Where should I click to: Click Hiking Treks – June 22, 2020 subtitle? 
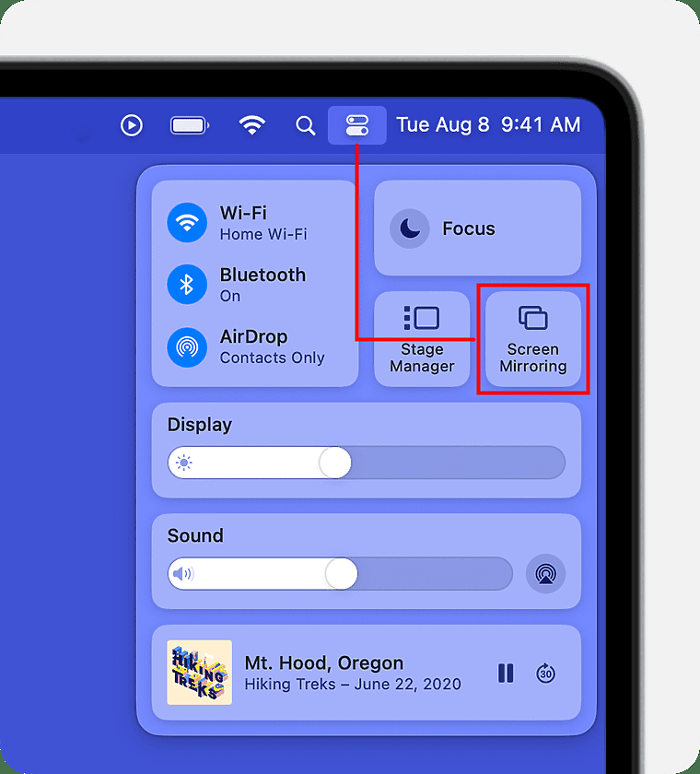(353, 684)
